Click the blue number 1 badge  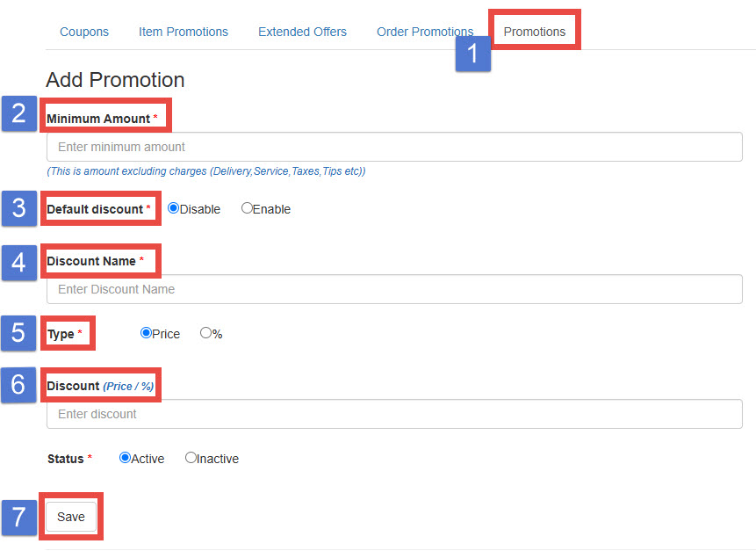(472, 54)
